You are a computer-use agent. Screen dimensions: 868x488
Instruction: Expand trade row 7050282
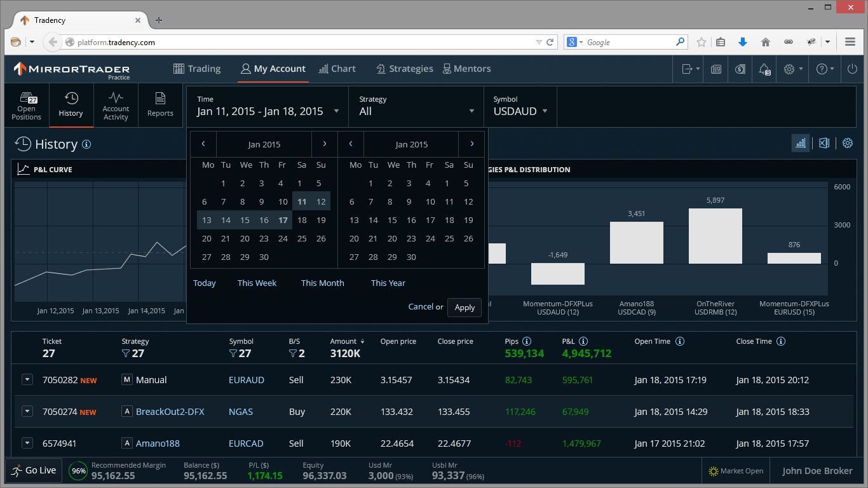[27, 379]
